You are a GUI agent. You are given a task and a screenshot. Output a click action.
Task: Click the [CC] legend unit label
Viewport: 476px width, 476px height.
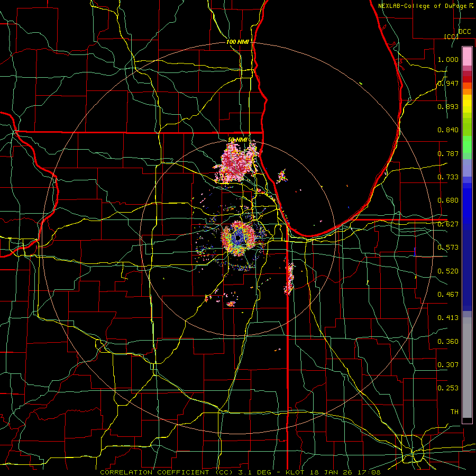coord(451,36)
